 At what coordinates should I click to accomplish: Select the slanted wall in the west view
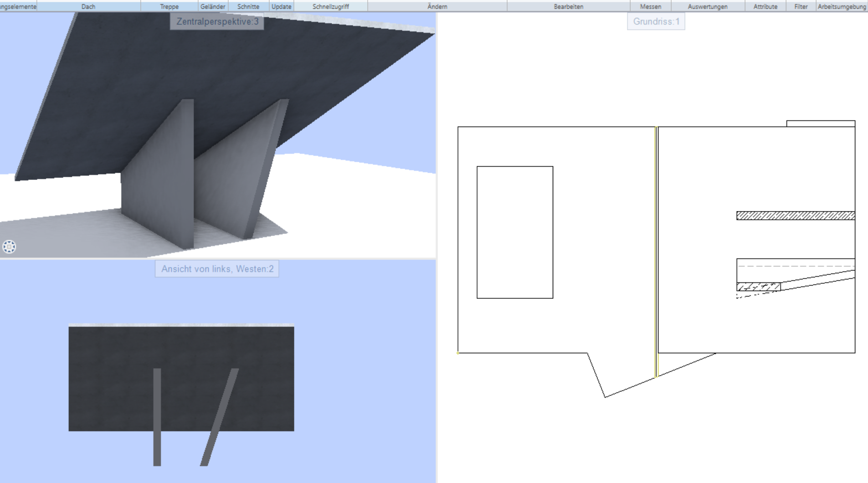220,417
